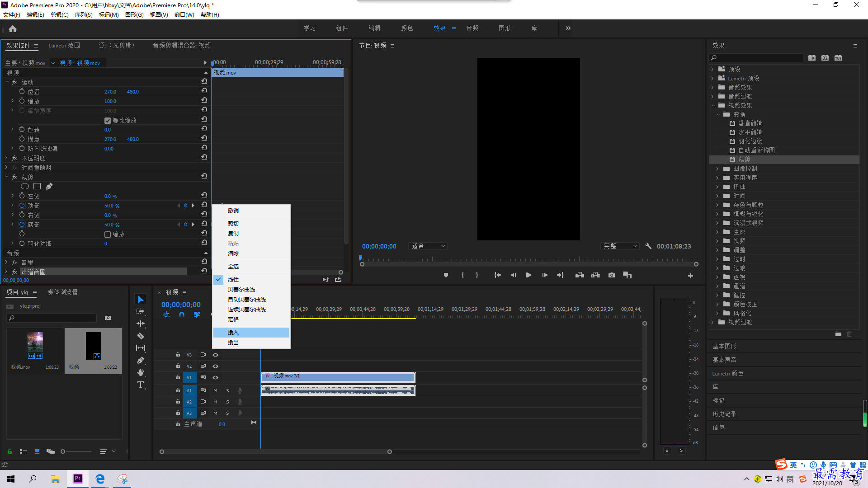The image size is (868, 488).
Task: Click Mark In bracket icon
Action: pyautogui.click(x=462, y=275)
